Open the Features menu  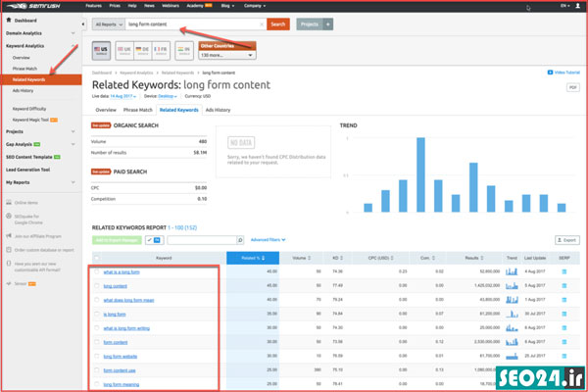point(93,6)
